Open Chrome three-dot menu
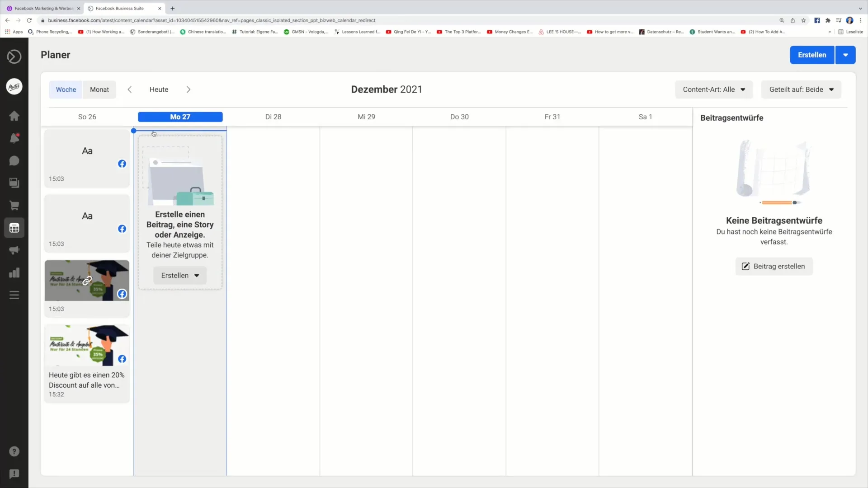Screen dimensions: 868x488 (860, 20)
